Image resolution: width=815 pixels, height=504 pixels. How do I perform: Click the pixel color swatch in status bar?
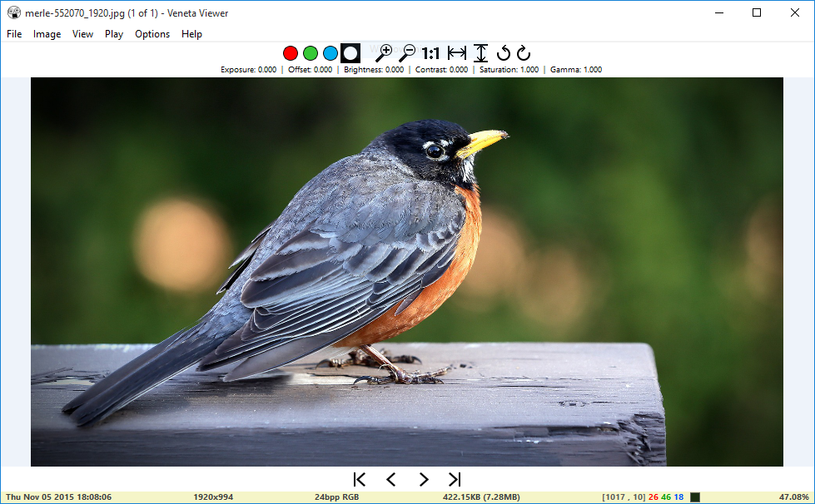[x=695, y=497]
